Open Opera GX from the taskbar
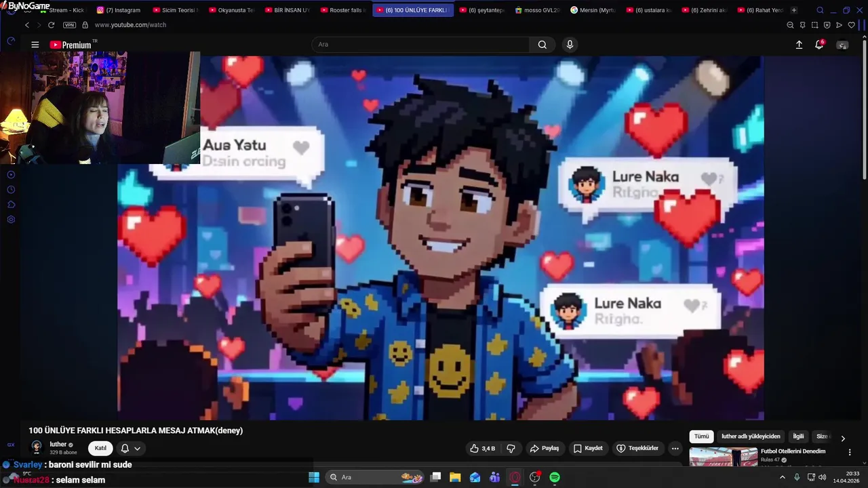The width and height of the screenshot is (868, 488). (x=515, y=477)
